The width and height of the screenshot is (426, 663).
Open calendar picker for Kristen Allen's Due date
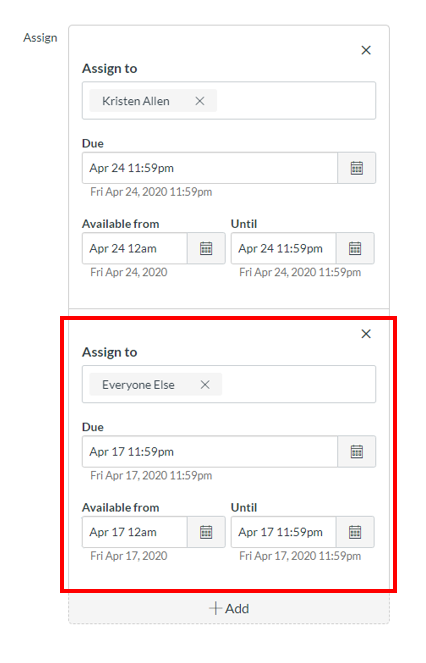(x=357, y=168)
